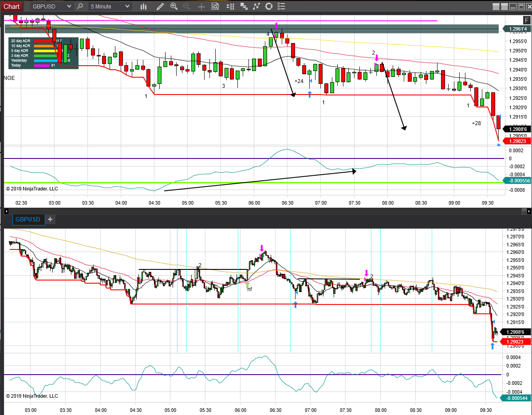
Task: Click the 09:30 time label on top chart
Action: 488,202
